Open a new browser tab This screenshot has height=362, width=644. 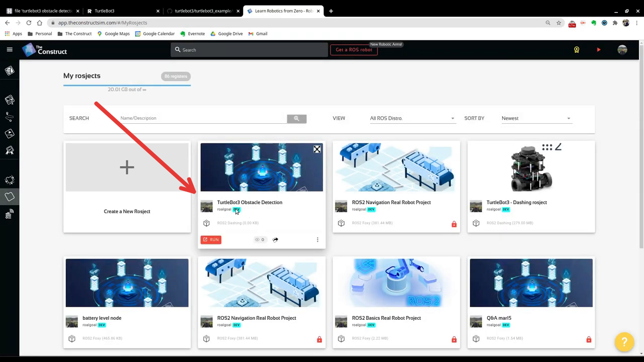331,11
